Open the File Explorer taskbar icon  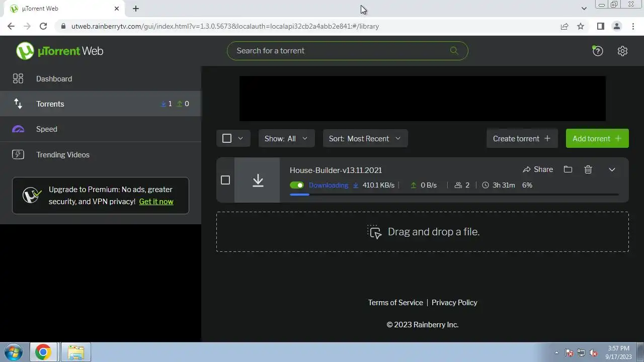tap(75, 352)
